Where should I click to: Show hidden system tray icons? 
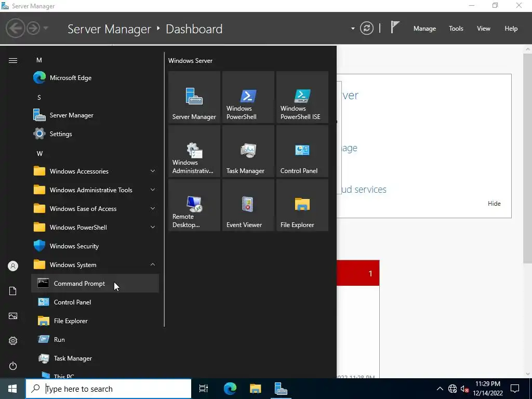[440, 389]
